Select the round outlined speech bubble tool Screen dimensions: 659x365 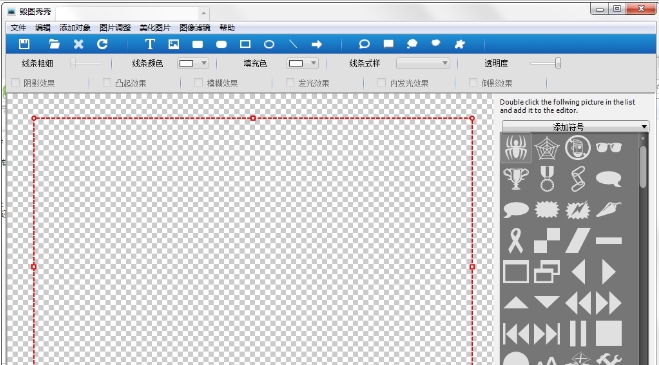(x=364, y=44)
